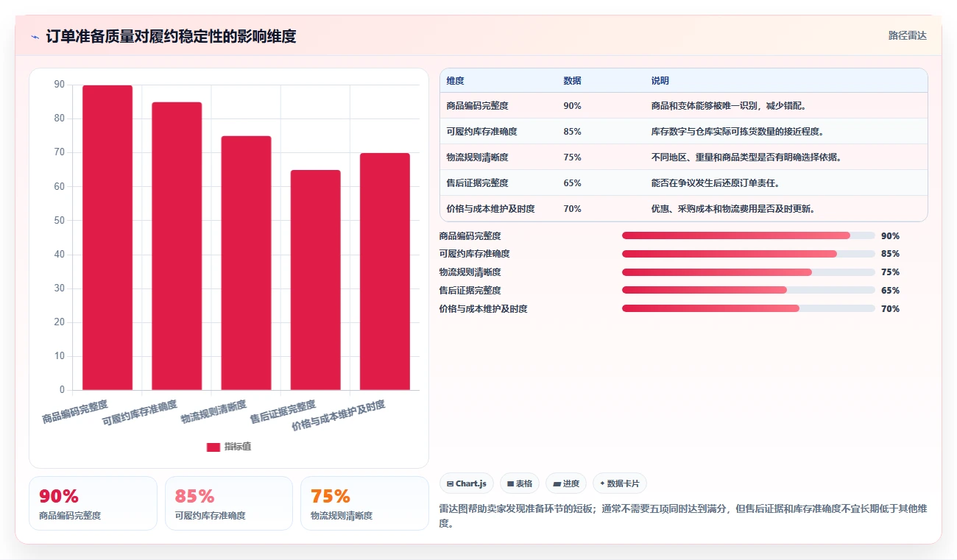Screen dimensions: 957x560
Task: Click the 指标值 legend label text
Action: click(238, 447)
